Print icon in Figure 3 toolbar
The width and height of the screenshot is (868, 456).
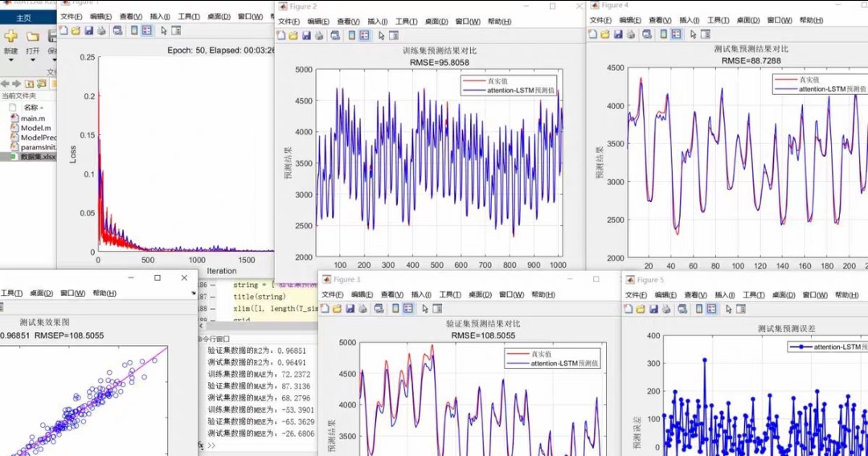pos(362,309)
